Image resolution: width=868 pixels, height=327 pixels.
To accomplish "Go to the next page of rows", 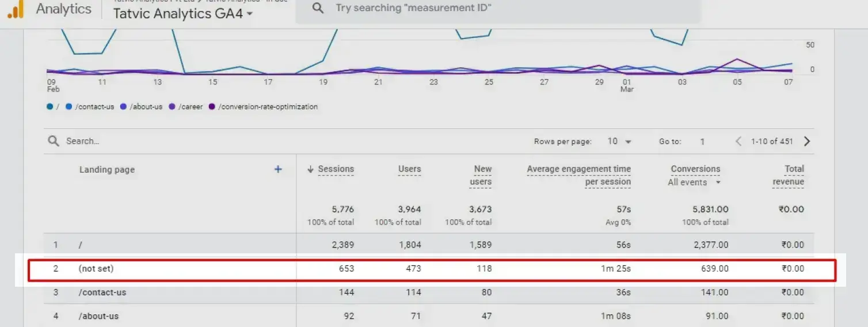I will [x=807, y=141].
